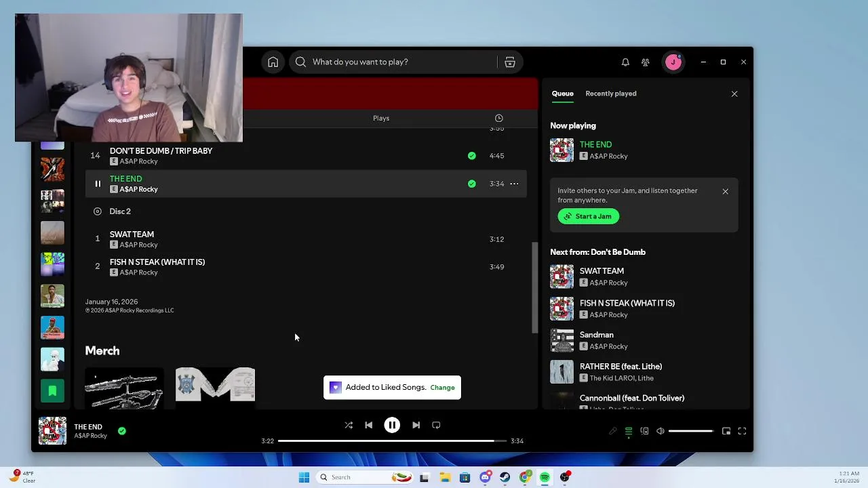Close the Queue panel
Screen dimensions: 868x488
coord(734,94)
